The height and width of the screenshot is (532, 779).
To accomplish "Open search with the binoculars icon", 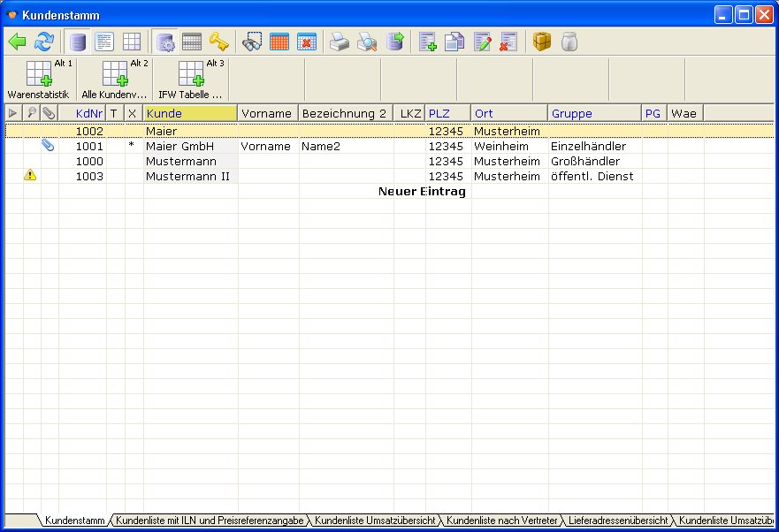I will pyautogui.click(x=253, y=42).
